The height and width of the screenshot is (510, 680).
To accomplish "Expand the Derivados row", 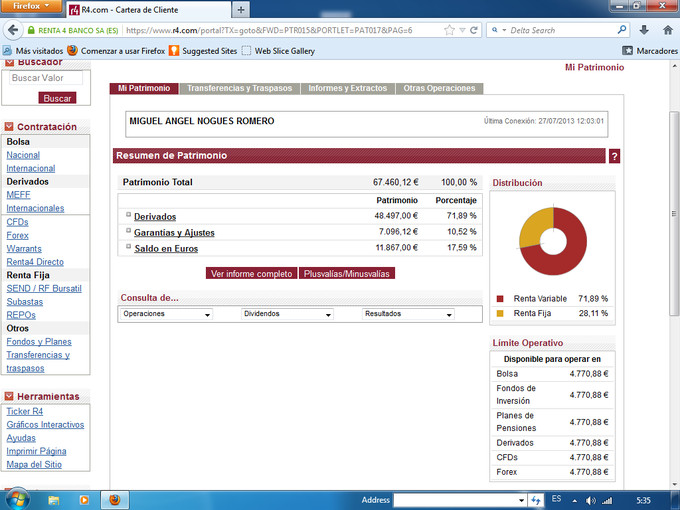I will (129, 216).
